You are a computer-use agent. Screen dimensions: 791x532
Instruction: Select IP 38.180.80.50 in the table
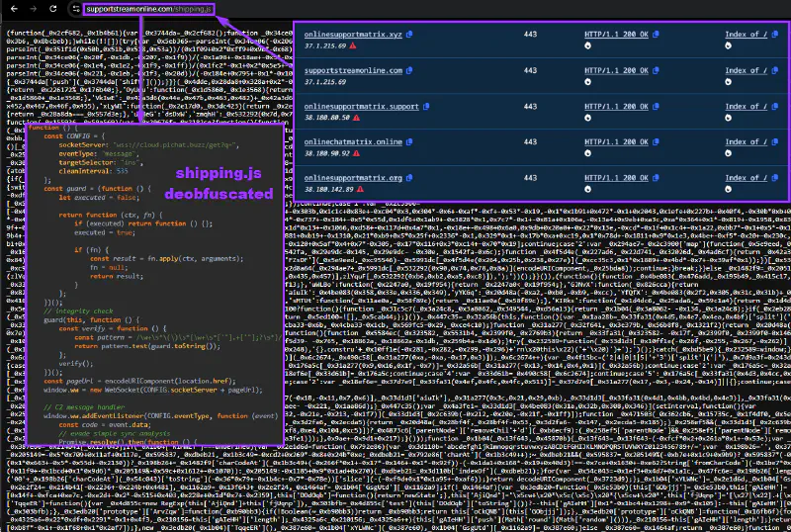tap(327, 118)
